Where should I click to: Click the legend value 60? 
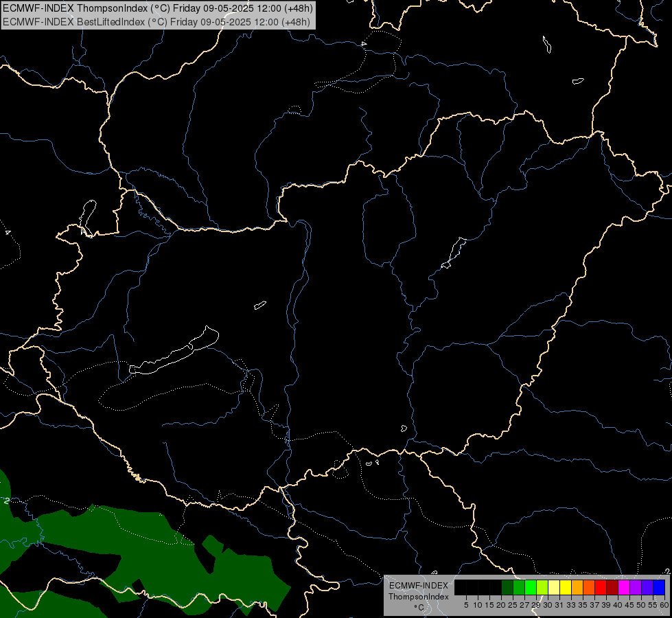pos(664,605)
